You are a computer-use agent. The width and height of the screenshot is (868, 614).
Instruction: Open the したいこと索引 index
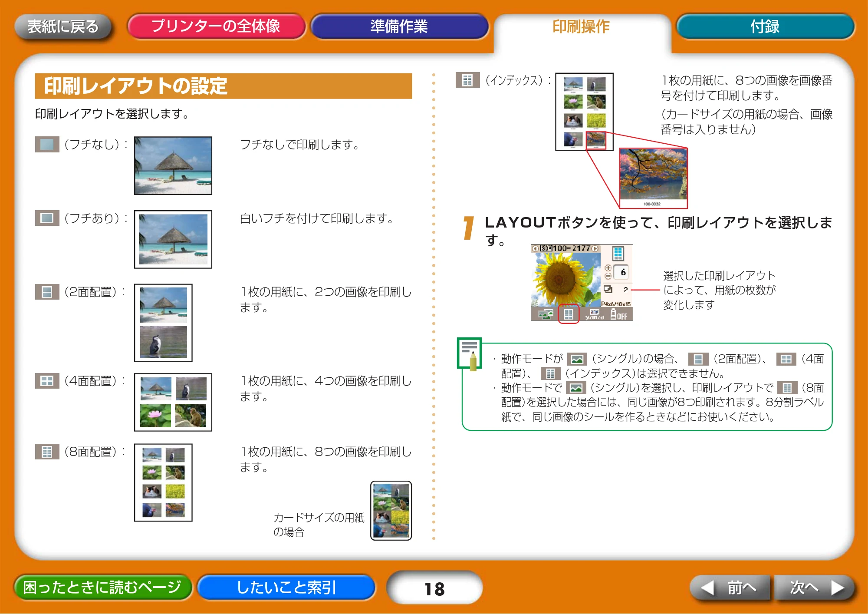[x=286, y=587]
